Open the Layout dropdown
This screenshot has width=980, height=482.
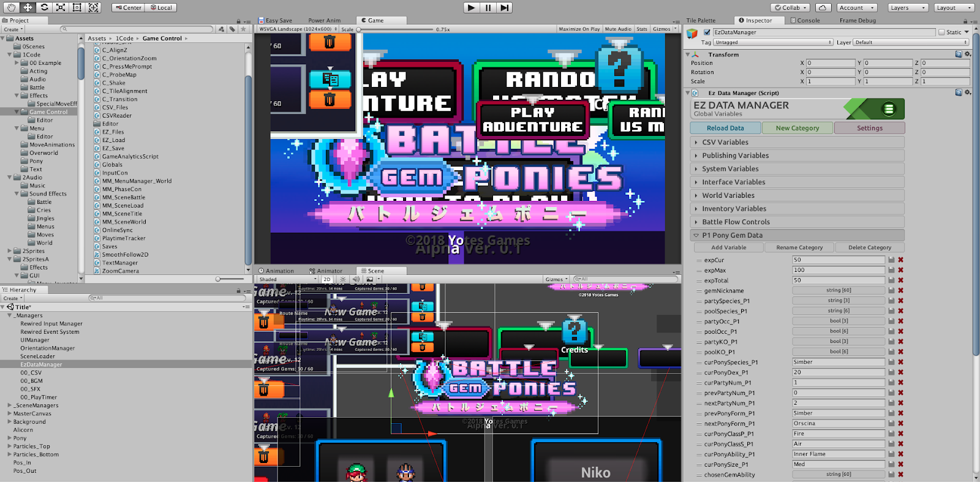pos(953,7)
